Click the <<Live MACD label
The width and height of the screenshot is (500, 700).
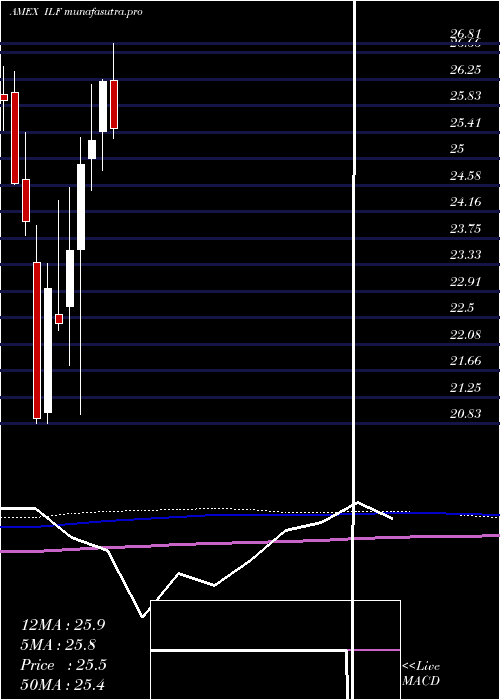point(421,674)
